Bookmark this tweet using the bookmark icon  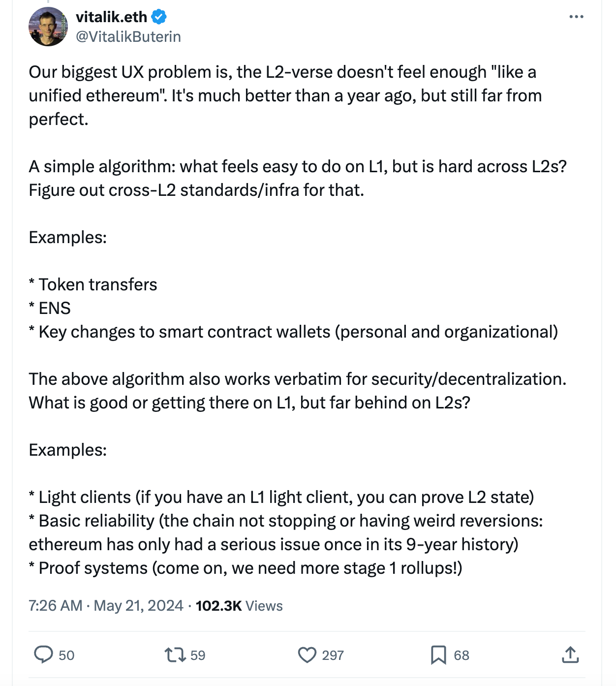pyautogui.click(x=438, y=655)
